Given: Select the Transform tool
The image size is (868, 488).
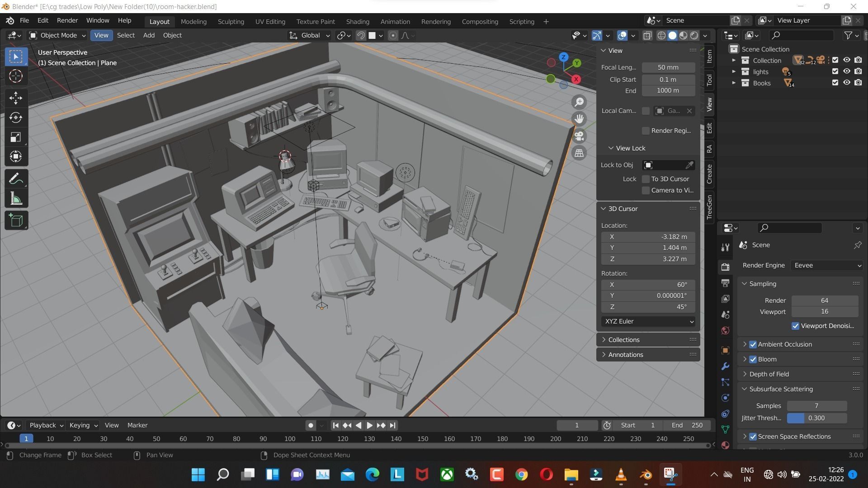Looking at the screenshot, I should (16, 156).
